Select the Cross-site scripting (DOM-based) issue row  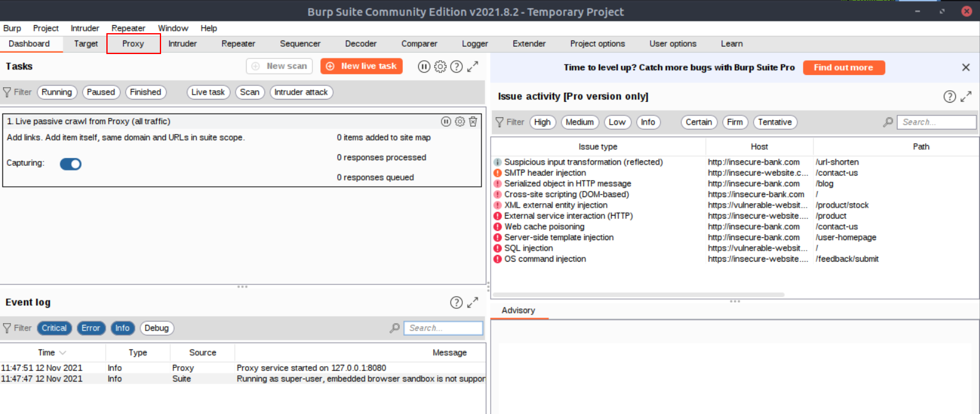tap(734, 195)
